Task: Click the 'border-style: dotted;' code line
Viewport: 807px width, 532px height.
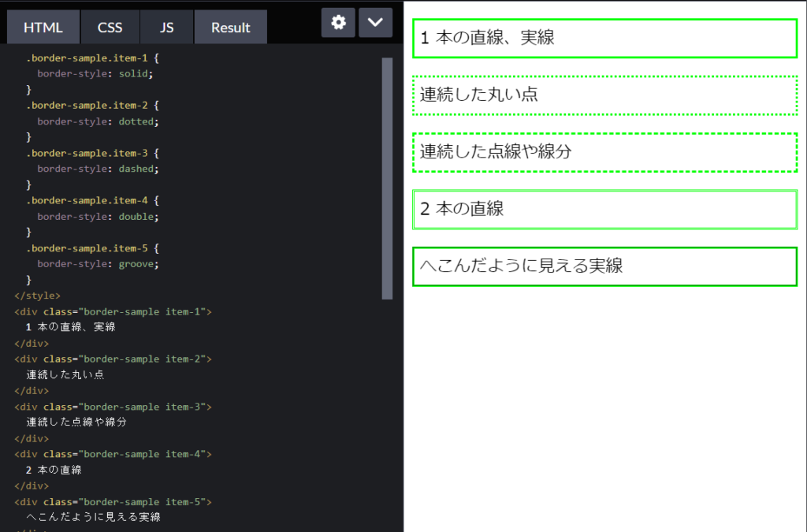Action: (x=98, y=121)
